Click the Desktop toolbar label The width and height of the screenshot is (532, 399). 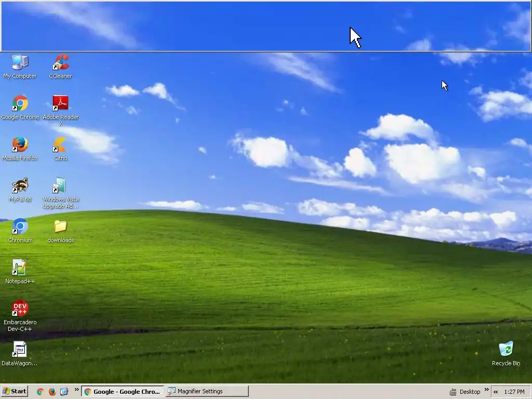(470, 392)
